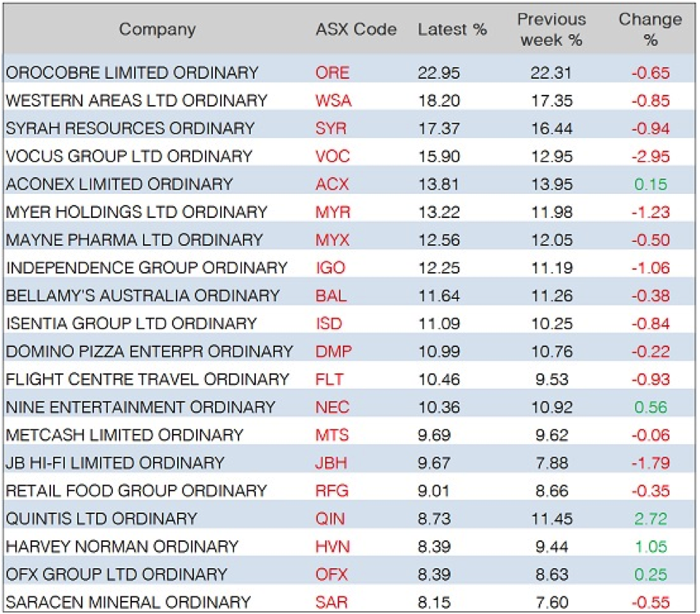Click the Company column header
This screenshot has width=700, height=614.
157,30
